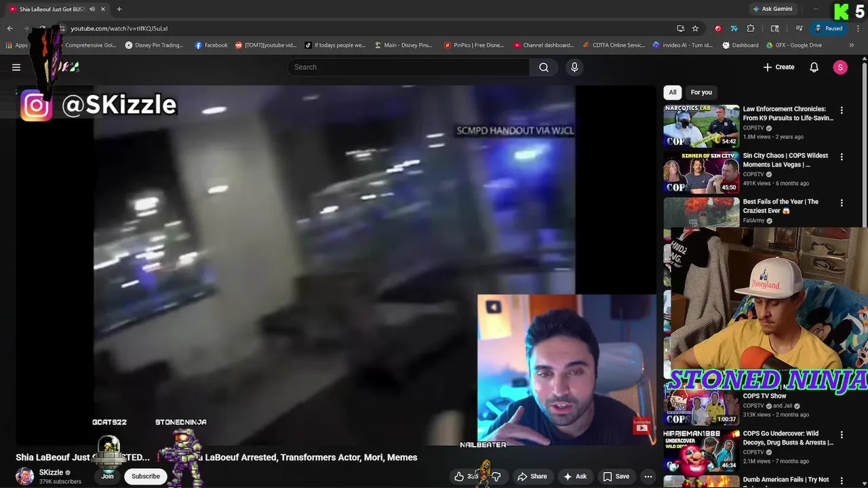Click Subscribe watermark in video corner
868x488 pixels.
click(642, 426)
